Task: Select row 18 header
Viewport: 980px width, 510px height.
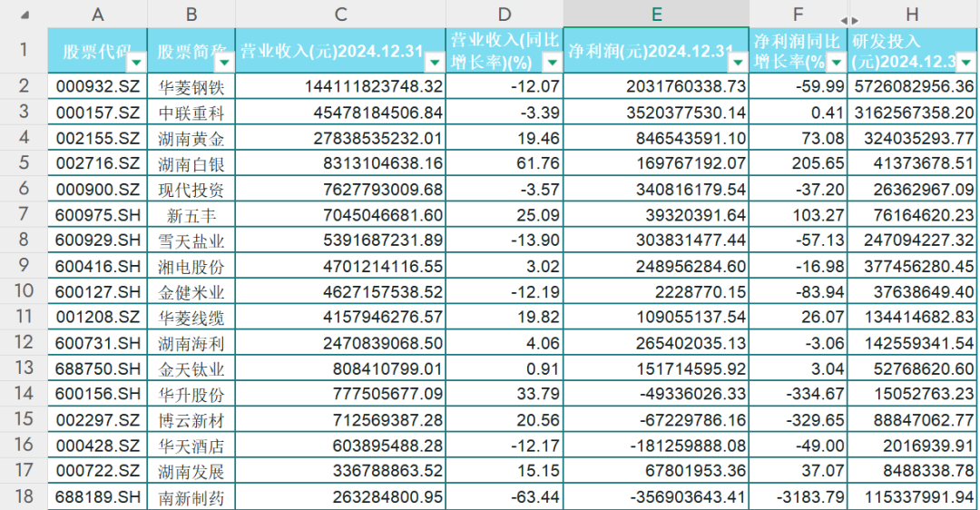Action: click(x=24, y=496)
